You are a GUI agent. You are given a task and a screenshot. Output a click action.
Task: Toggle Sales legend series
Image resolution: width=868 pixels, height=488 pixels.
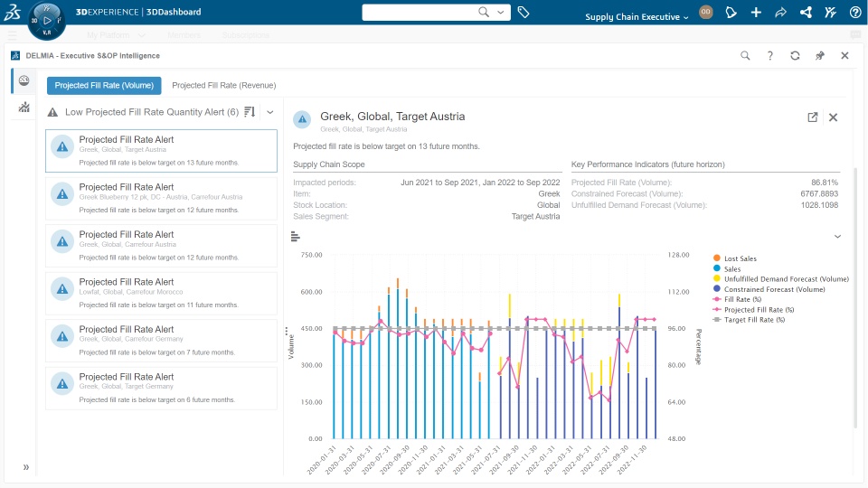[x=727, y=269]
